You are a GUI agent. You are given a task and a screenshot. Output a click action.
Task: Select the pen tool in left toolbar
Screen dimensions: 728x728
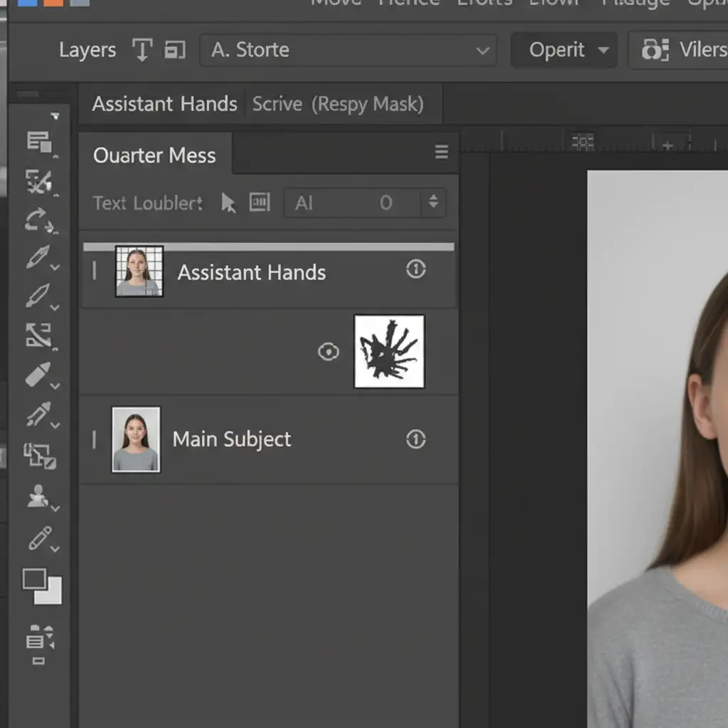tap(38, 257)
